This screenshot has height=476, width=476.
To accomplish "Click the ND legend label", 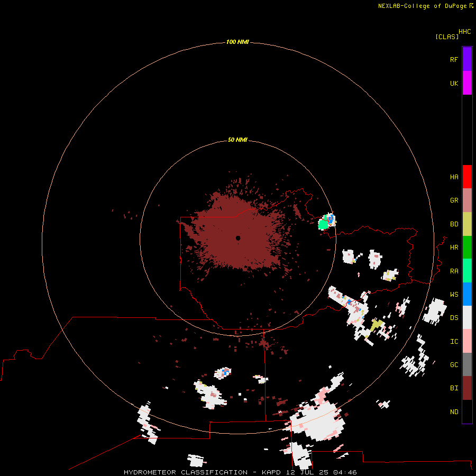I will tap(454, 412).
